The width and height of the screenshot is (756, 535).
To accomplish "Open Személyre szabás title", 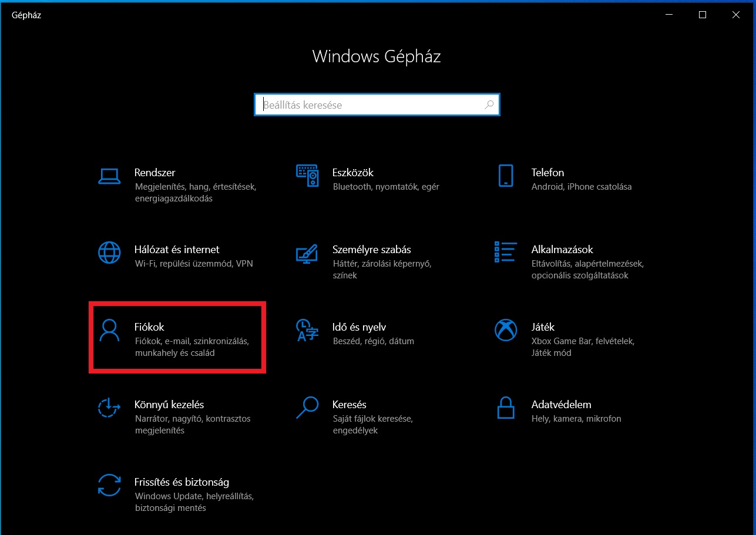I will [x=371, y=250].
